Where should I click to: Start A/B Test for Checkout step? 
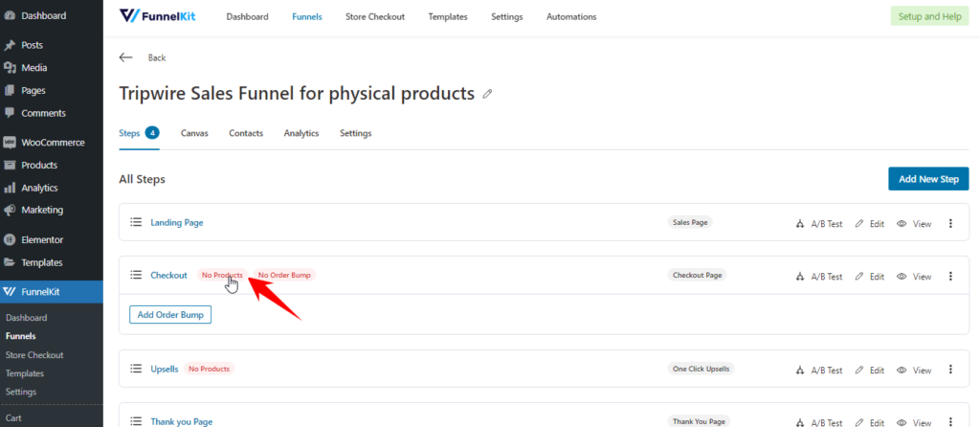tap(819, 277)
